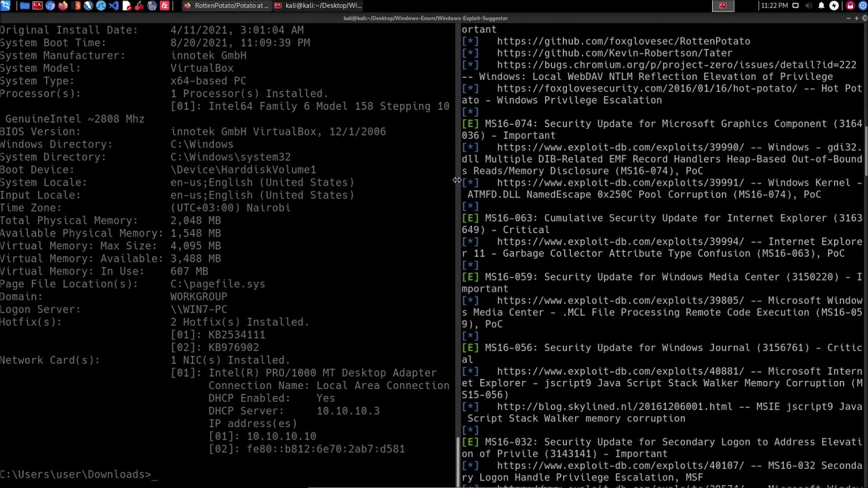Click the MS16-074 entry text
868x488 pixels.
662,130
